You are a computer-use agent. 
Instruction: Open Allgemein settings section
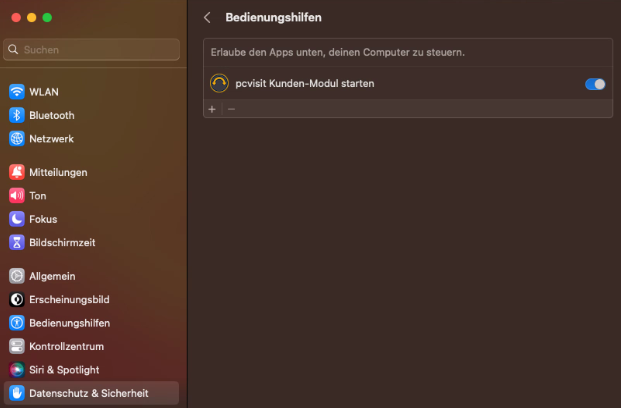point(52,276)
